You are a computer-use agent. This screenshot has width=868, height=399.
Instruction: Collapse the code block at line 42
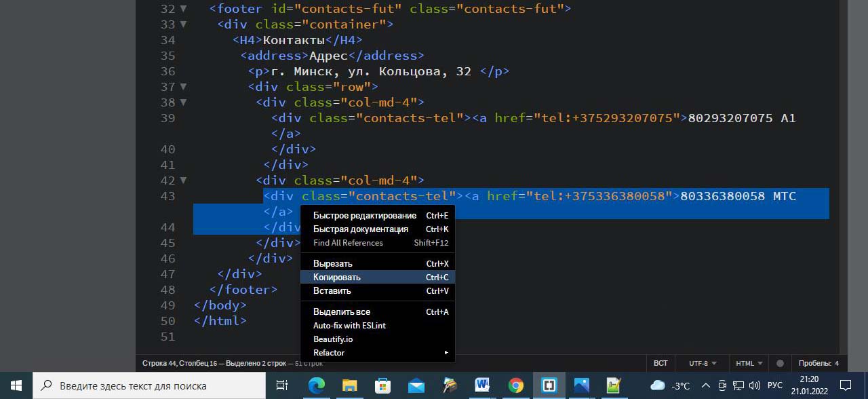tap(183, 180)
